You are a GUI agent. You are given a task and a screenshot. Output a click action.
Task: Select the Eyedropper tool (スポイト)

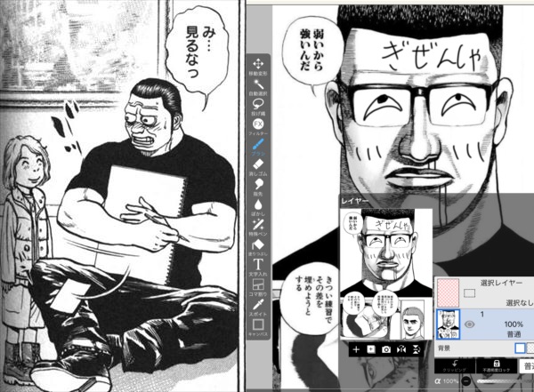click(x=258, y=308)
